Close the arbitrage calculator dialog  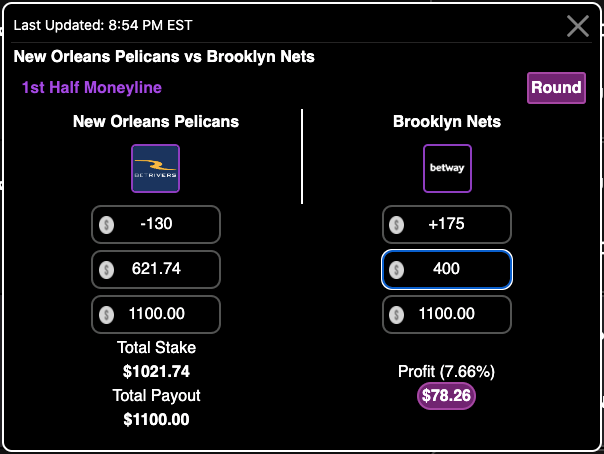pyautogui.click(x=578, y=26)
